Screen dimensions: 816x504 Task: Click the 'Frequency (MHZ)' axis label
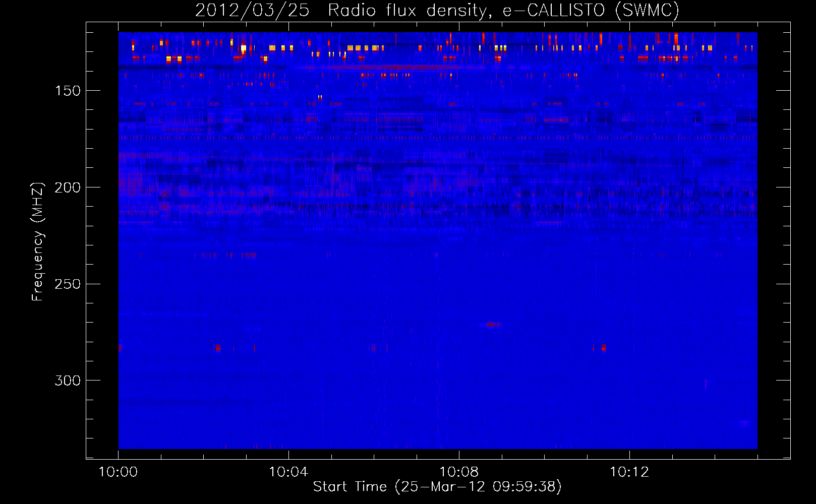pos(38,241)
